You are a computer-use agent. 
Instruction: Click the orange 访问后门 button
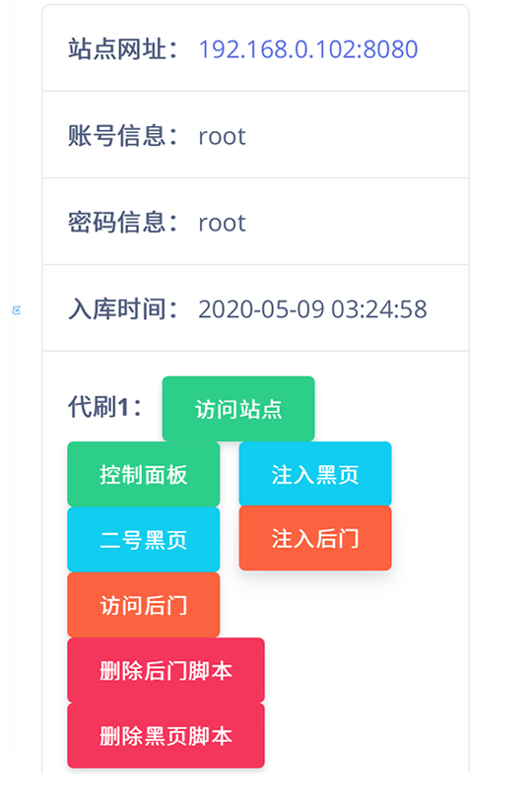coord(144,605)
